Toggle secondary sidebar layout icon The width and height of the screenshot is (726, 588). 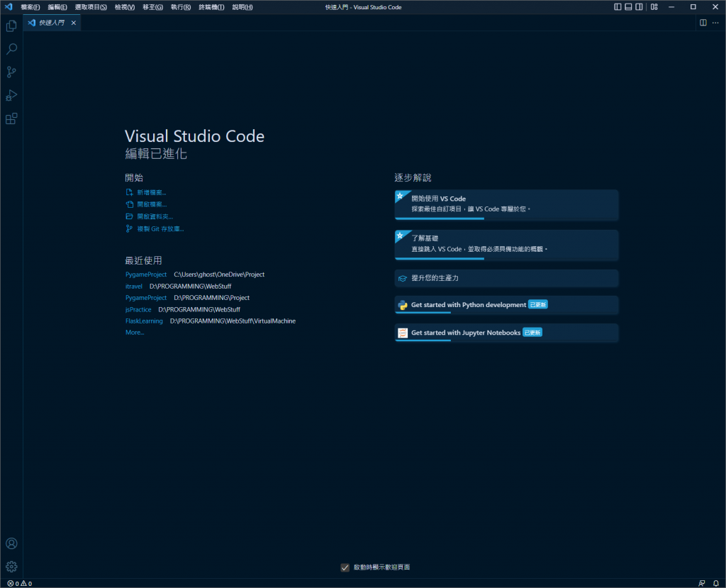[x=639, y=7]
